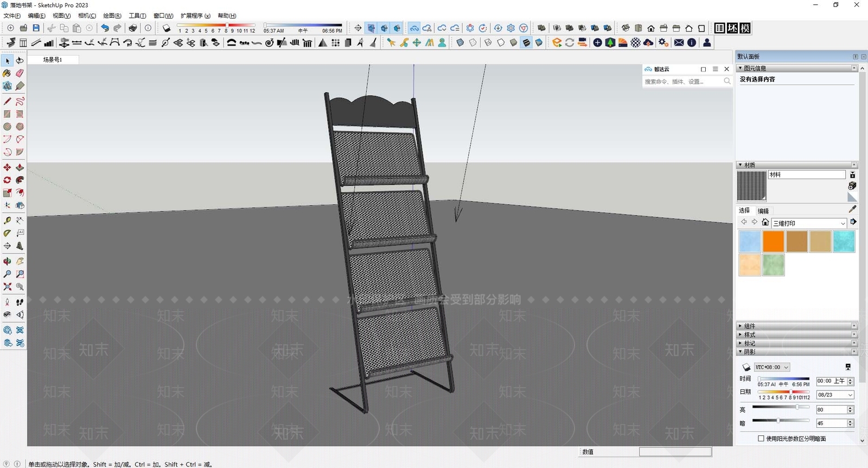The height and width of the screenshot is (468, 868).
Task: Open the 文件(F) menu
Action: coord(12,16)
